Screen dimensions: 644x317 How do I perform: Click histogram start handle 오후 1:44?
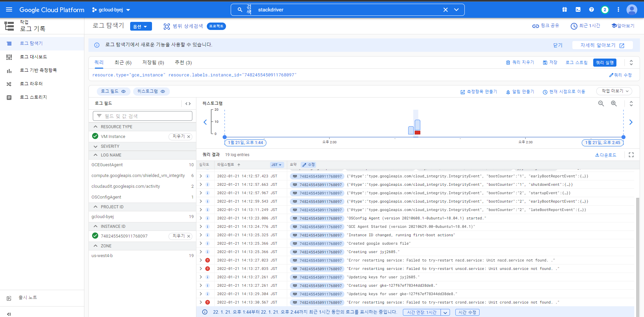point(225,137)
